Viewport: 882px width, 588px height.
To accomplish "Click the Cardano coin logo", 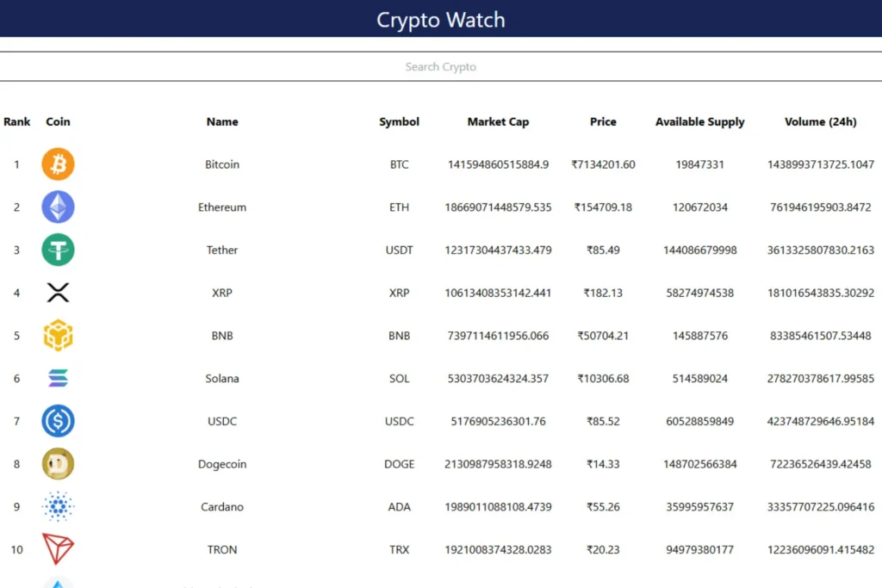I will click(x=58, y=506).
